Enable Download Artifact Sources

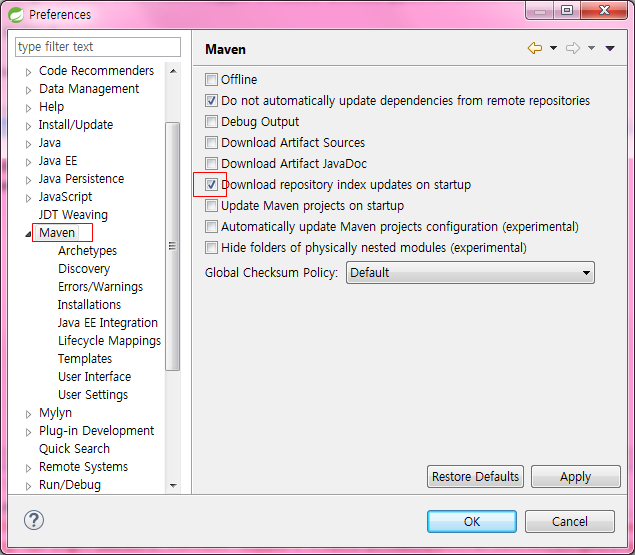[x=211, y=143]
